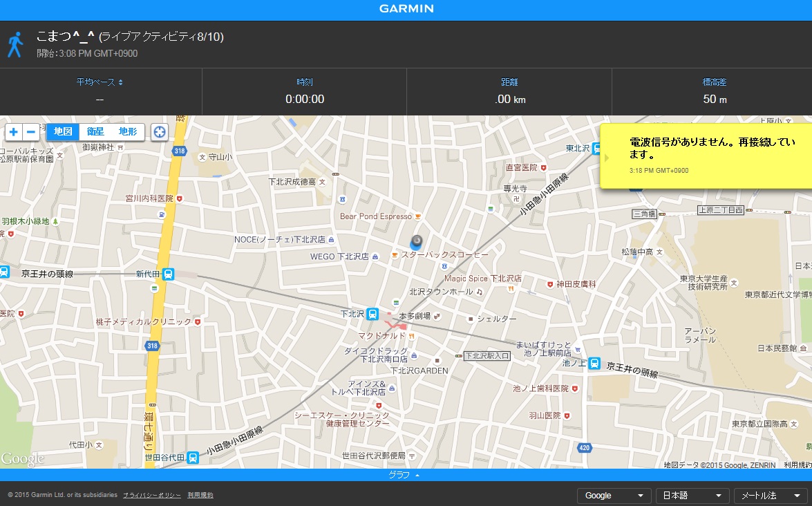This screenshot has width=812, height=506.
Task: Click the NOCE(ノーチェ)下北沢店 label
Action: click(x=280, y=240)
